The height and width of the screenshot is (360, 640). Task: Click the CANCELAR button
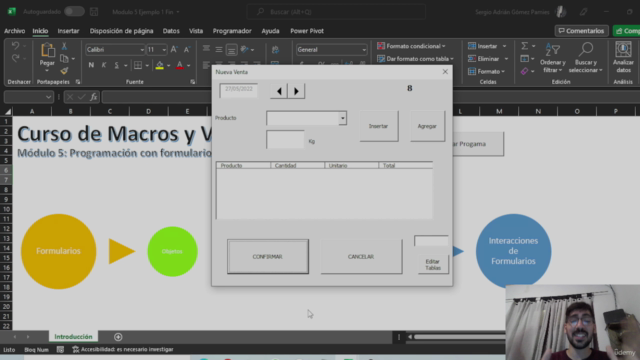(x=361, y=256)
